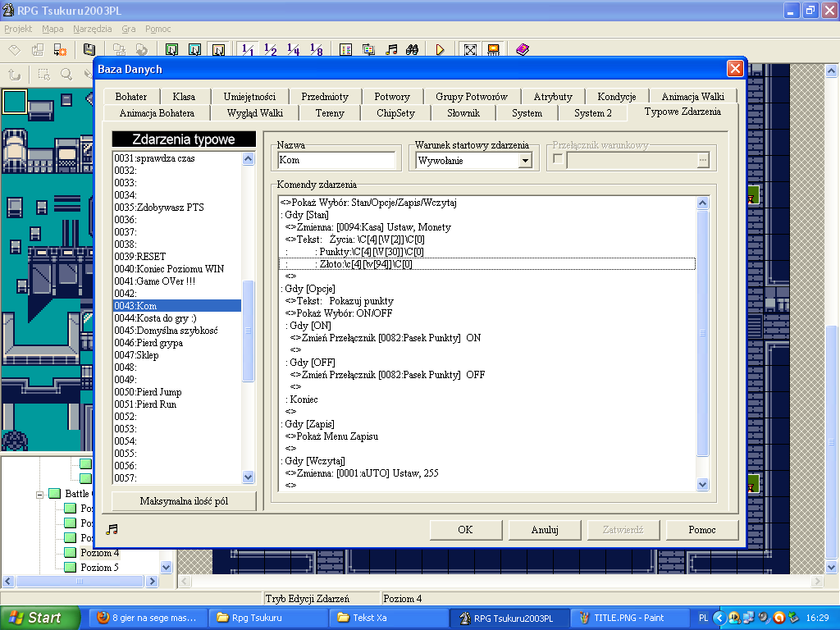Viewport: 840px width, 630px height.
Task: Set map zoom to 1/1 scale
Action: (x=248, y=50)
